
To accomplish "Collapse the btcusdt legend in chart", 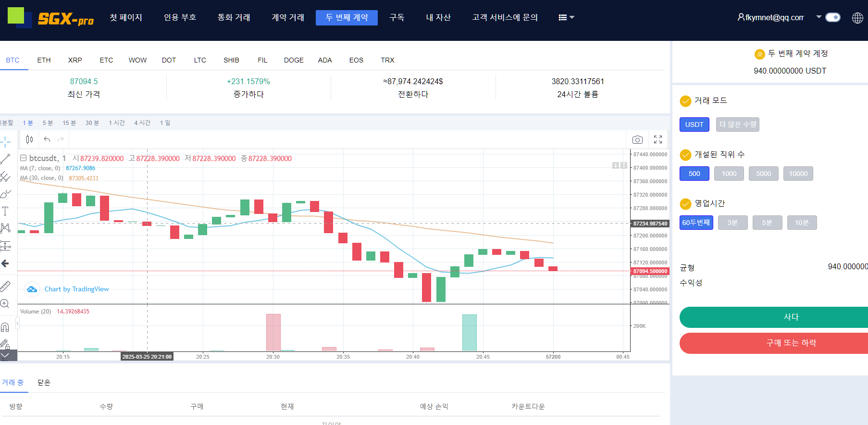I will pos(23,158).
